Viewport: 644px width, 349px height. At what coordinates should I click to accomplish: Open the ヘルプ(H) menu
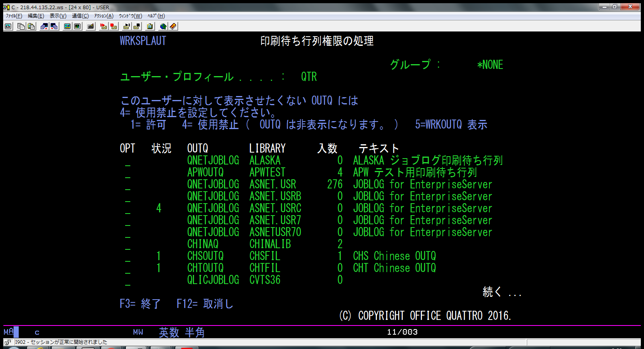[x=156, y=16]
